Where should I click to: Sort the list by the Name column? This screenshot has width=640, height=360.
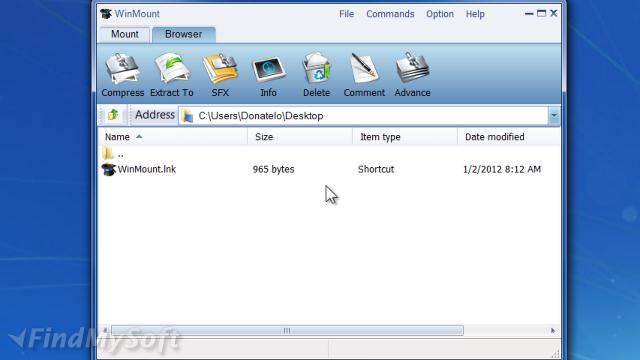coord(172,137)
